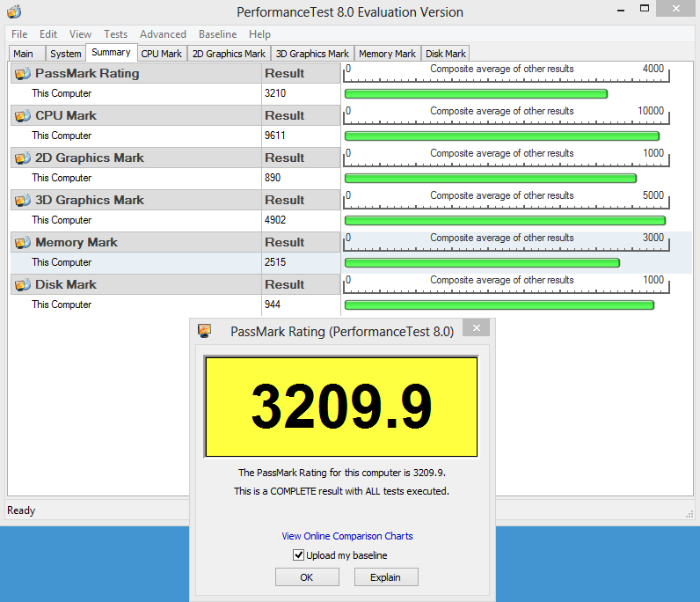Switch to the Memory Mark tab
700x602 pixels.
click(x=388, y=54)
